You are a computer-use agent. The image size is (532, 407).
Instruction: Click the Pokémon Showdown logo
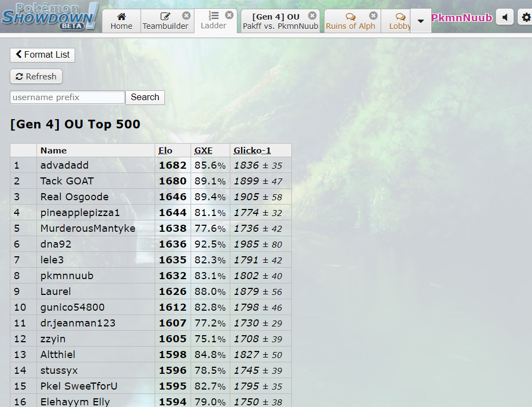50,16
